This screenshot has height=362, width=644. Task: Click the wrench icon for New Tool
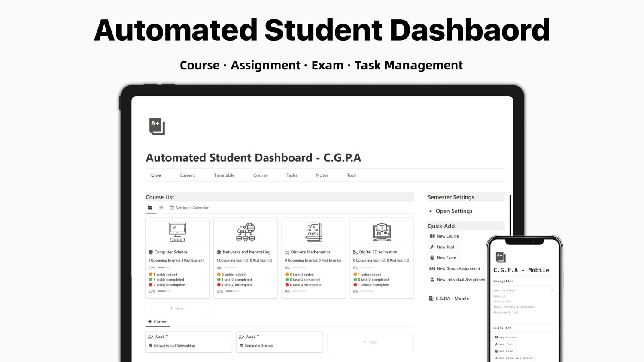pos(432,247)
